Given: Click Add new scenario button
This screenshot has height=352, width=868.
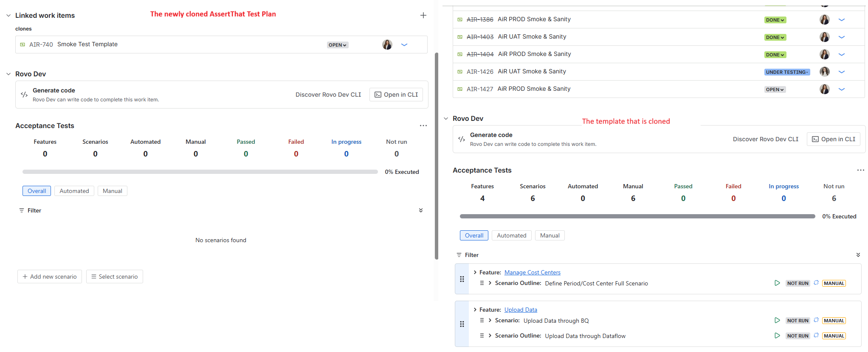Looking at the screenshot, I should pyautogui.click(x=50, y=277).
